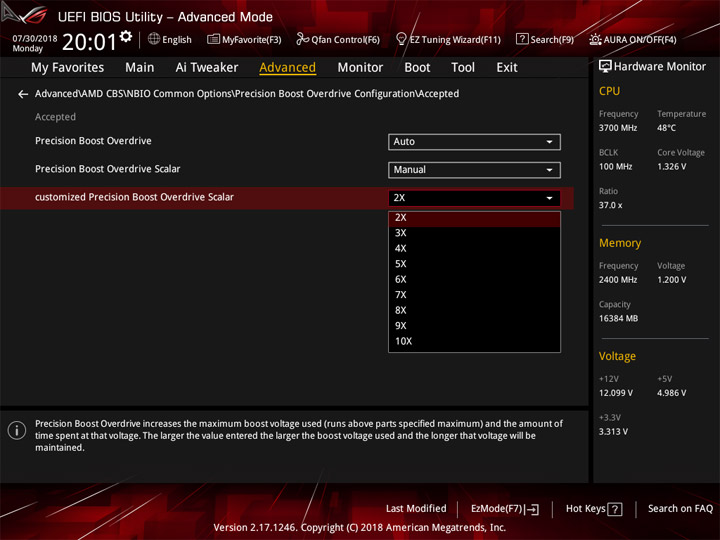Switch to Main tab
The image size is (720, 540).
click(x=140, y=68)
